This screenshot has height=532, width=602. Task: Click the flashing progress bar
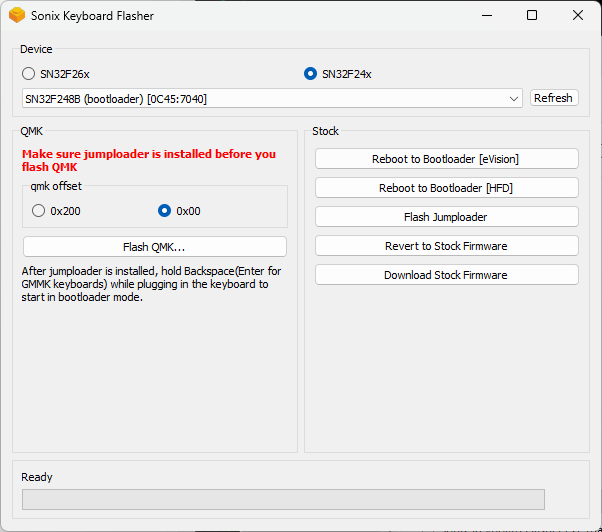(x=283, y=499)
